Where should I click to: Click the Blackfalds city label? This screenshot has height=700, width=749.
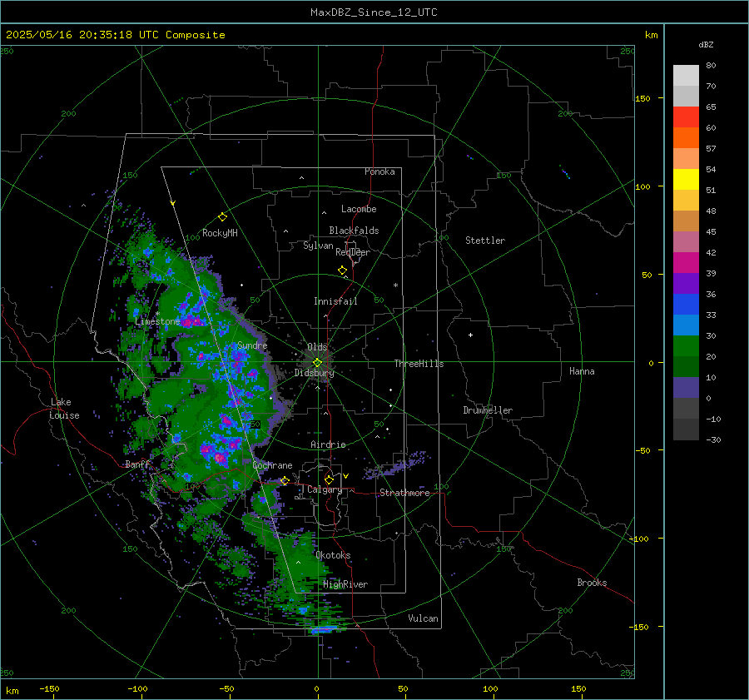[x=354, y=231]
